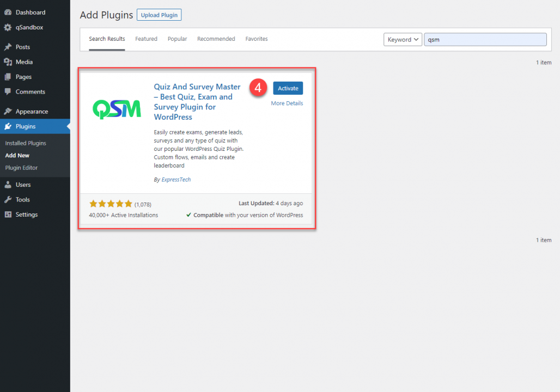Open the Posts icon
560x392 pixels.
pyautogui.click(x=8, y=46)
